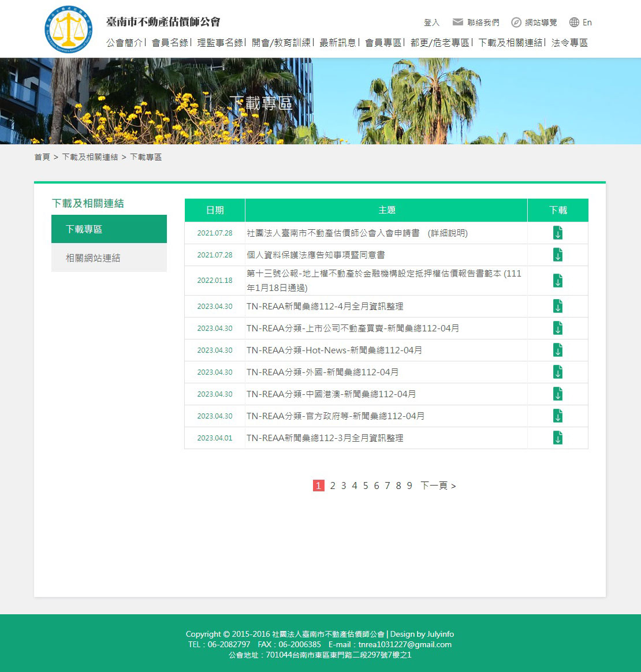
Task: Jump to page 5 of downloads
Action: (x=365, y=486)
